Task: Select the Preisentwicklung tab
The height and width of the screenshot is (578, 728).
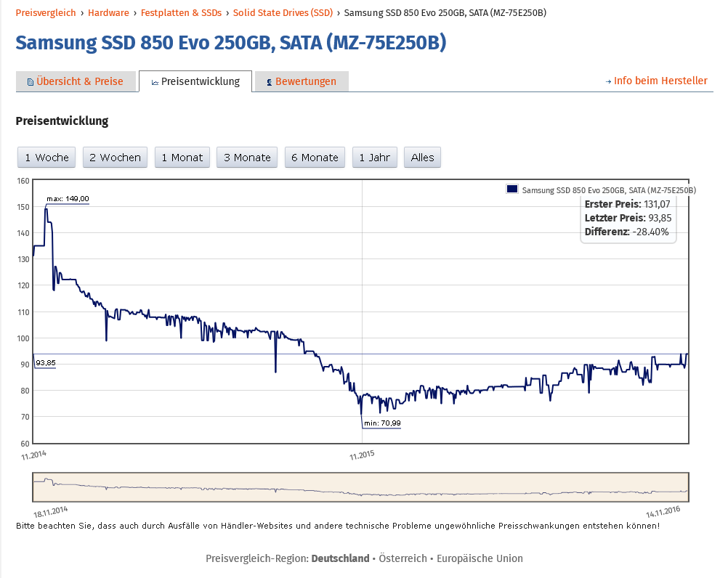Action: coord(195,81)
